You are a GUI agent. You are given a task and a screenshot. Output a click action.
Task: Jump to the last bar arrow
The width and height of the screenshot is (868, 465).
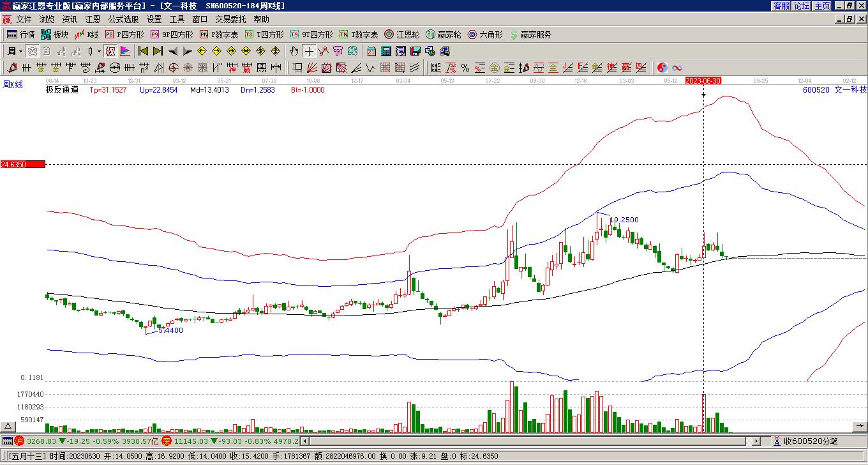point(158,51)
